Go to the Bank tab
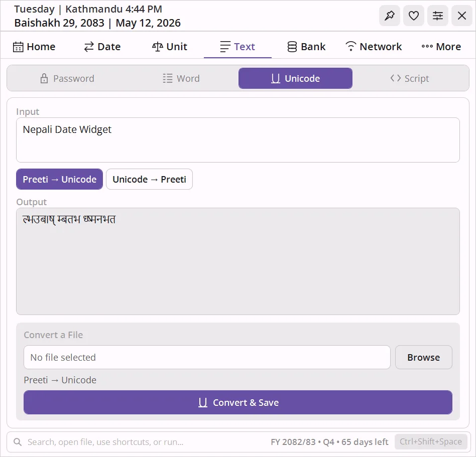Viewport: 476px width, 457px height. point(306,47)
